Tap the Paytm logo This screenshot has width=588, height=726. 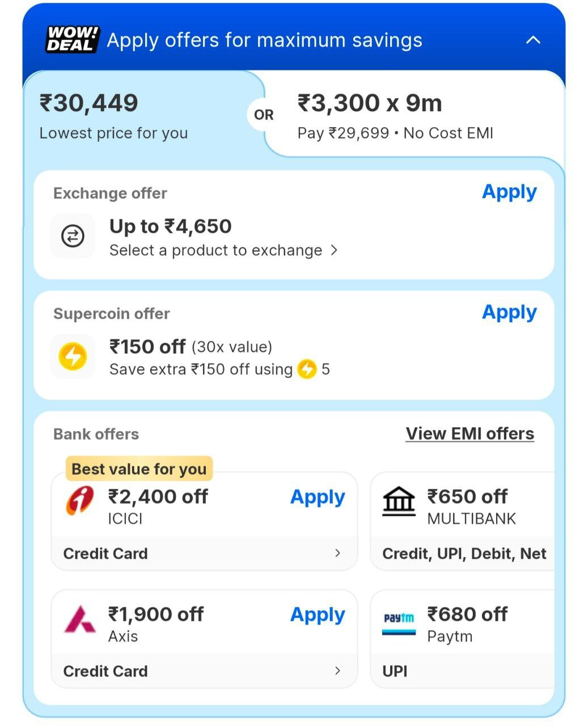tap(399, 622)
